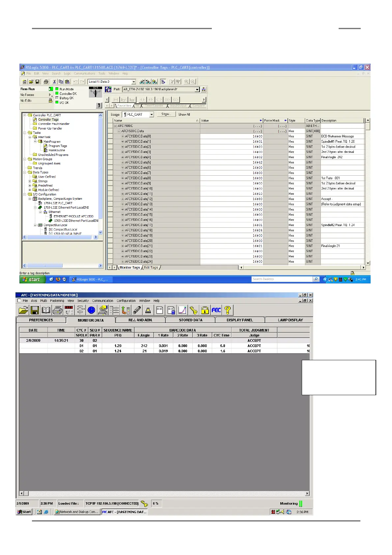
Task: Click the Start button on lower taskbar
Action: coord(24,512)
